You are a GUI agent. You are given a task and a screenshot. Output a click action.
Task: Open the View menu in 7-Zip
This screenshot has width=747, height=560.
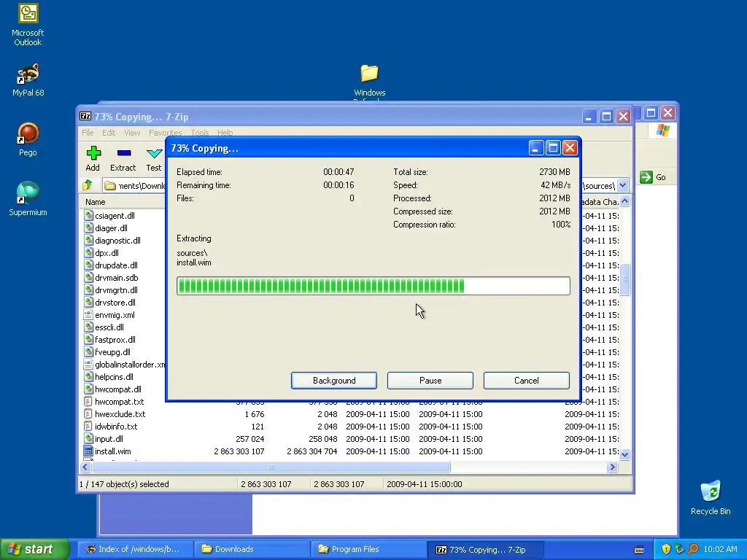pos(132,133)
